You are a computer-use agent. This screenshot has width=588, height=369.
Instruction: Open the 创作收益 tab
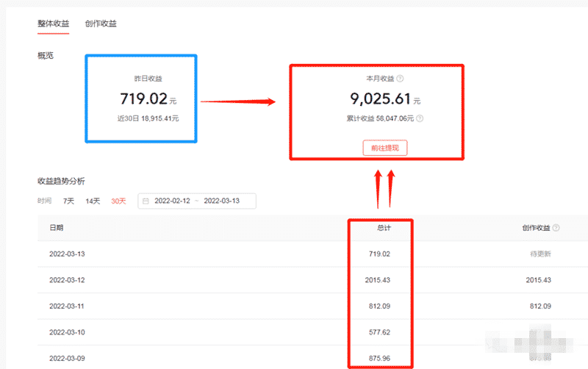(101, 24)
